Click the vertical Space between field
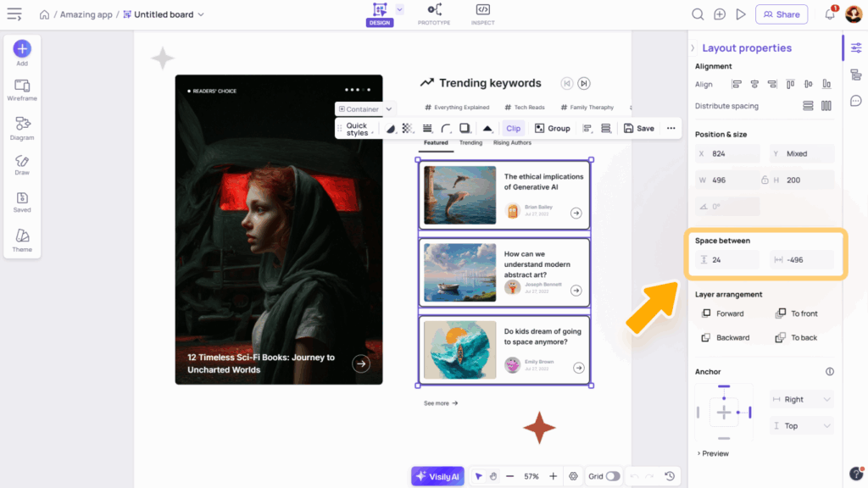Screen dimensions: 868x488 727,259
